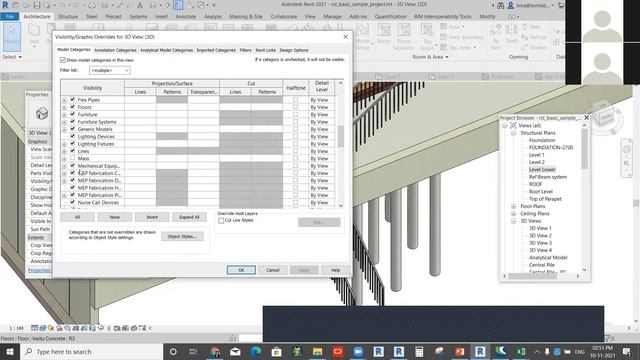Viewport: 640px width, 360px height.
Task: Click the By Face opening tool
Action: 495,36
